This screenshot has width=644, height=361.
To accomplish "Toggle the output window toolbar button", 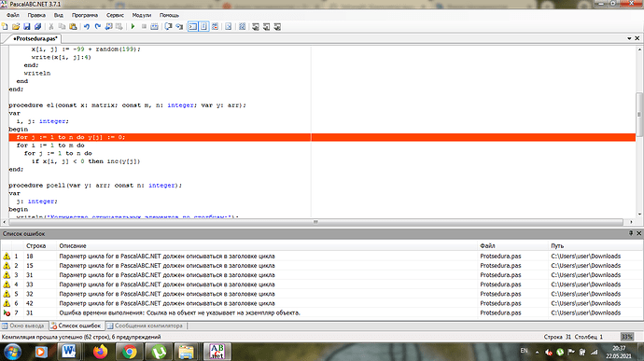I will [x=192, y=27].
